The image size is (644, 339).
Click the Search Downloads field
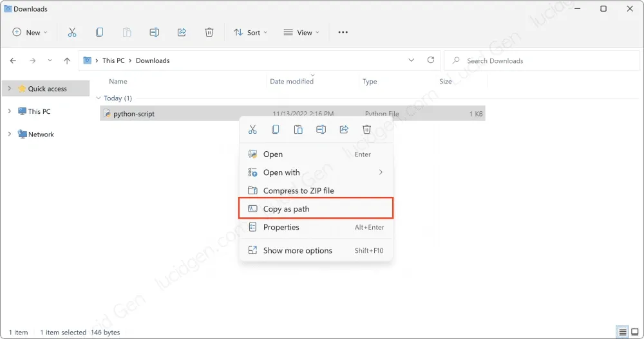point(542,60)
